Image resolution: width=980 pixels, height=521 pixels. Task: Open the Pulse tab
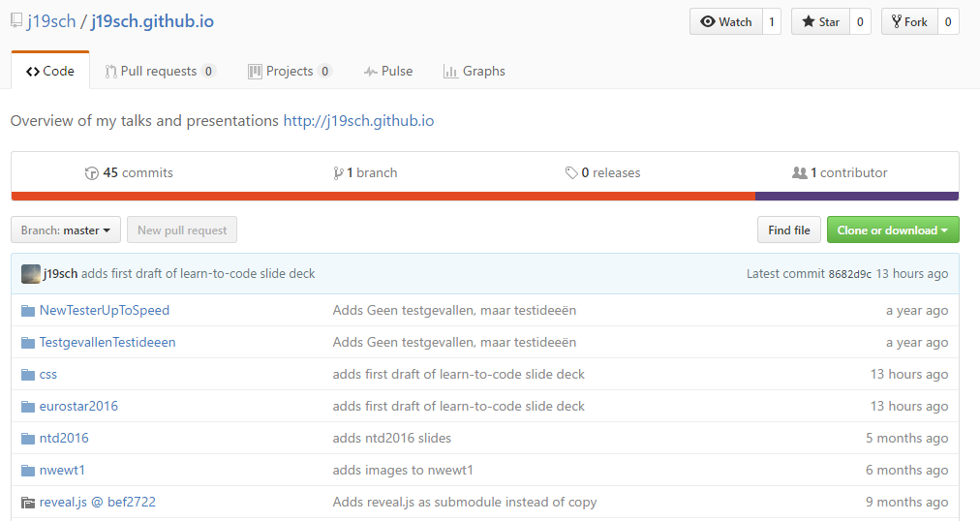[x=388, y=72]
